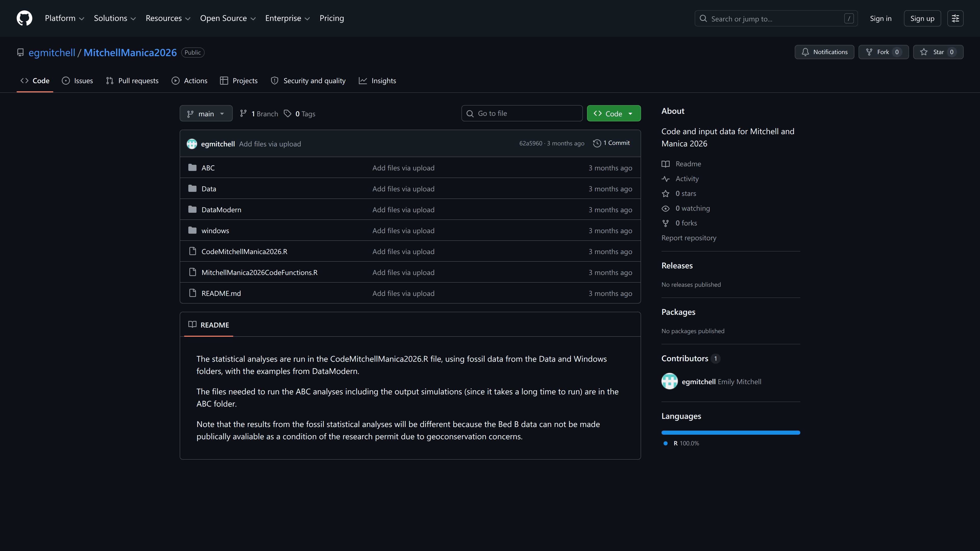
Task: Switch to Security and quality tab
Action: pyautogui.click(x=308, y=81)
